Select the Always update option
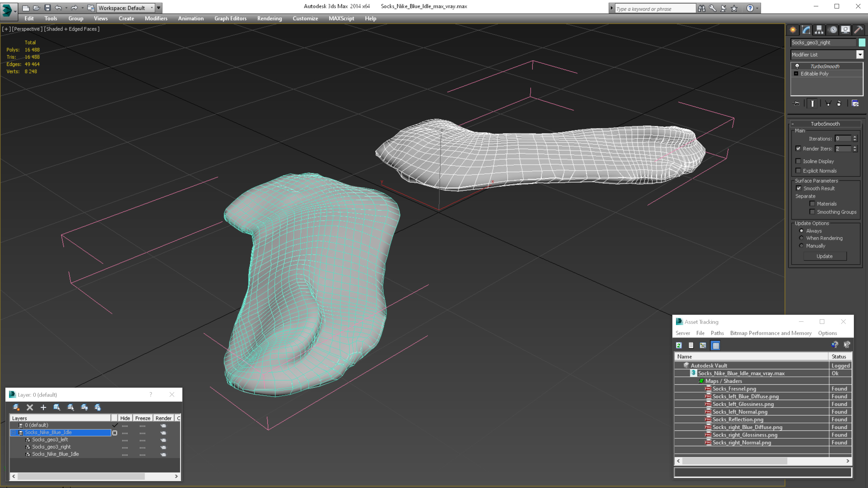Viewport: 868px width, 488px height. coord(801,231)
